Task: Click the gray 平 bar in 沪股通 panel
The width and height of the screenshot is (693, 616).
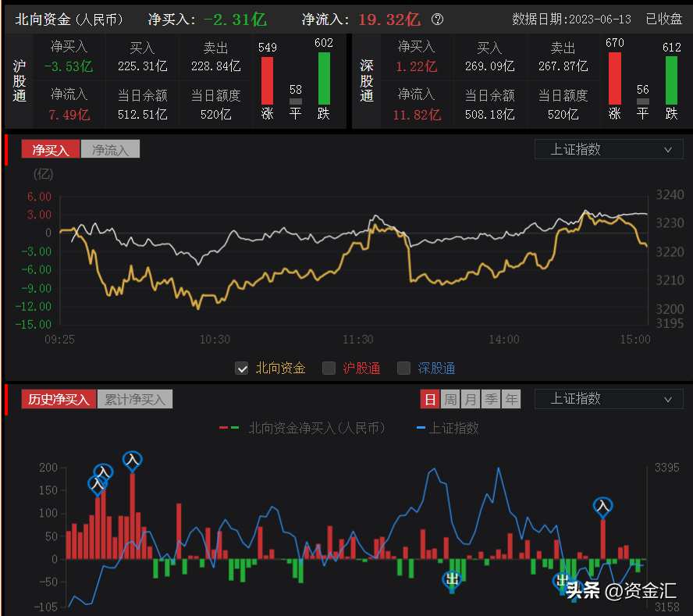Action: tap(295, 101)
